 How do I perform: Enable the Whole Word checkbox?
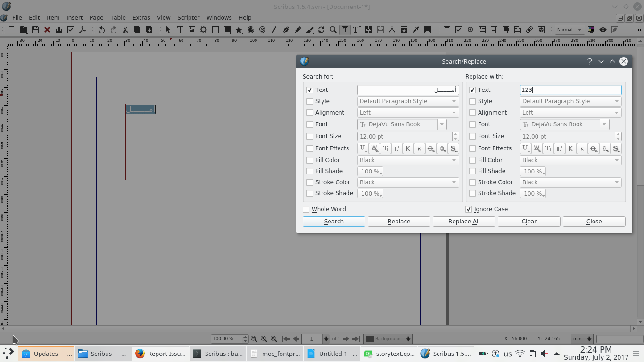(x=306, y=209)
